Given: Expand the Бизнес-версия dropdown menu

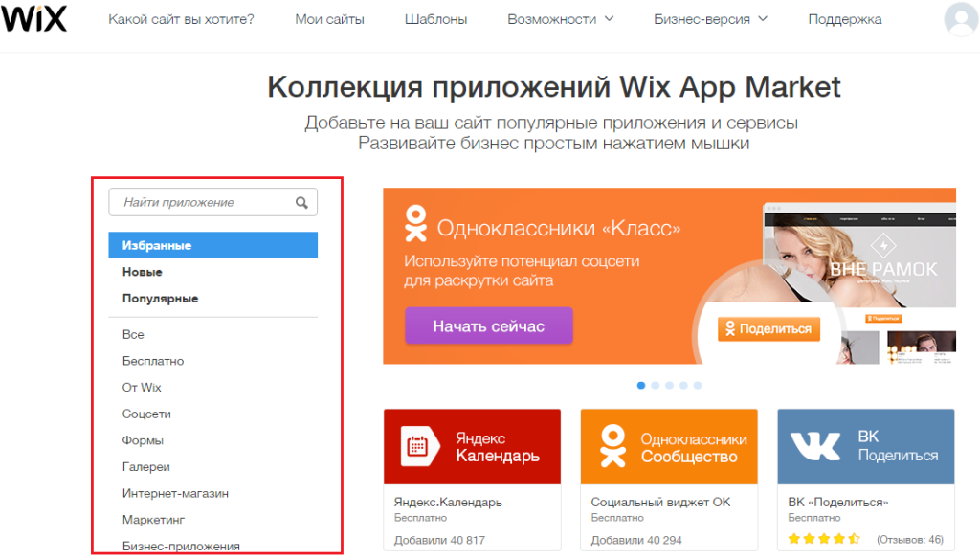Looking at the screenshot, I should tap(710, 19).
